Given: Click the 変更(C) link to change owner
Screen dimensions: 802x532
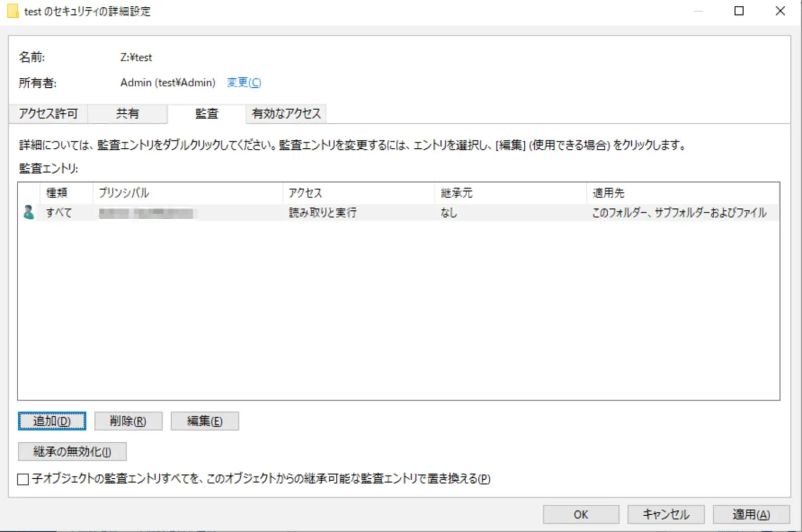Looking at the screenshot, I should pyautogui.click(x=243, y=82).
